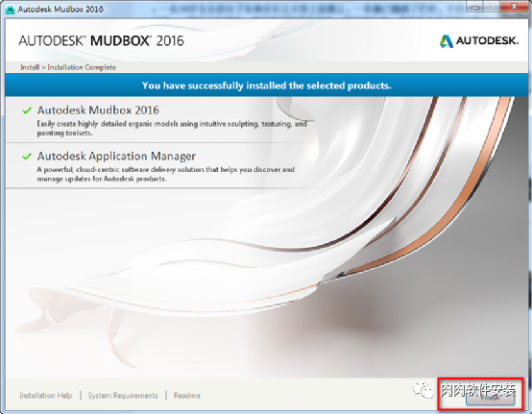Click the "AUTODESK MUDBOX 2016" header title
The height and width of the screenshot is (414, 532).
click(101, 40)
